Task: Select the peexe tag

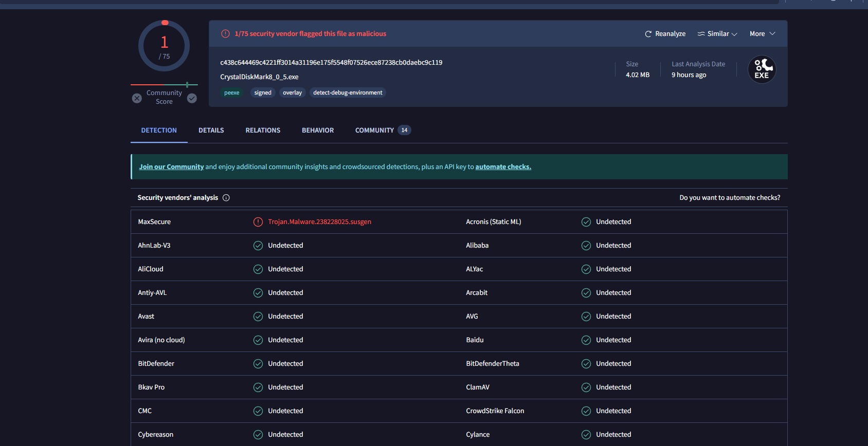Action: (x=232, y=93)
